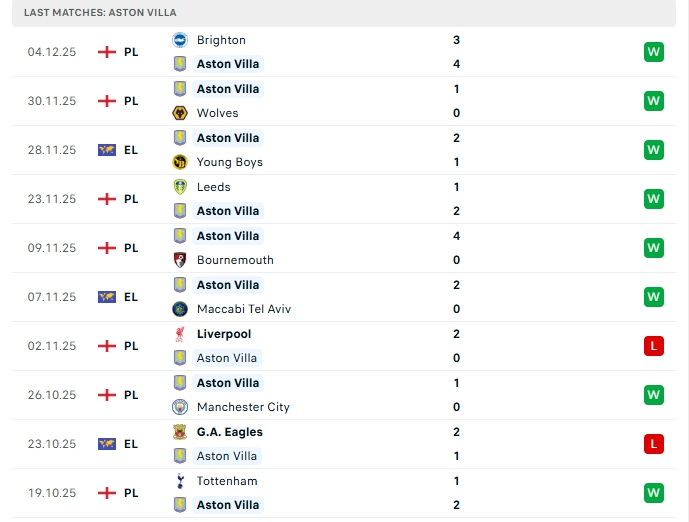Open the PL league label for 30.11.25
The height and width of the screenshot is (522, 689).
131,101
